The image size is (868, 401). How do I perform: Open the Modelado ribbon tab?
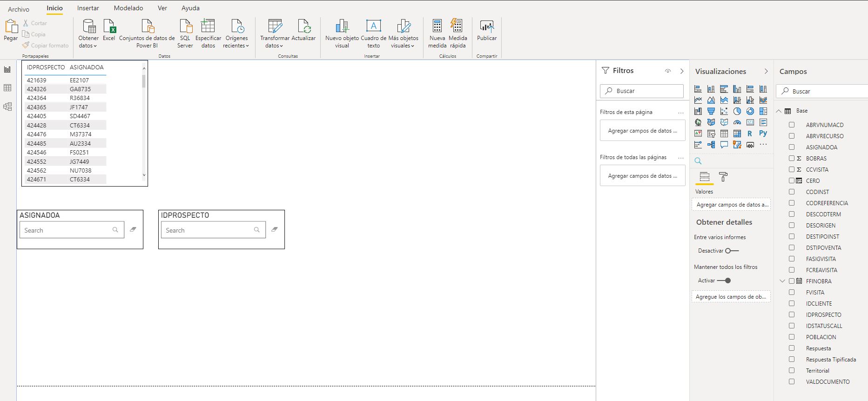pyautogui.click(x=128, y=8)
